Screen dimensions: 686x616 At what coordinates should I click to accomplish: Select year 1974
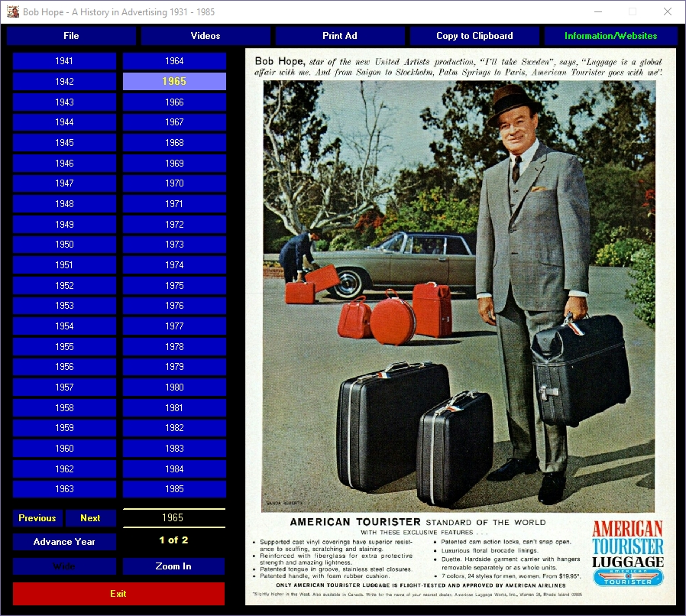[x=175, y=265]
